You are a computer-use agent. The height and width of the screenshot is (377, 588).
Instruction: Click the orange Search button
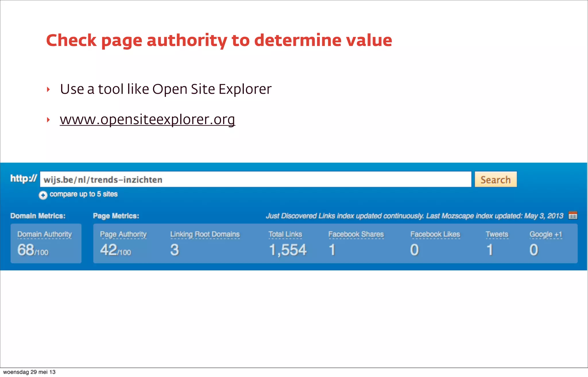tap(496, 180)
